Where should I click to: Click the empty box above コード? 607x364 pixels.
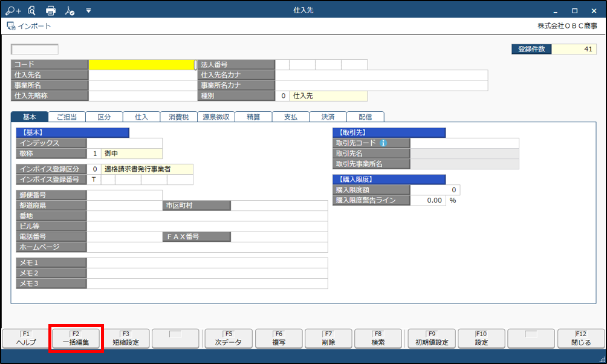coord(35,49)
